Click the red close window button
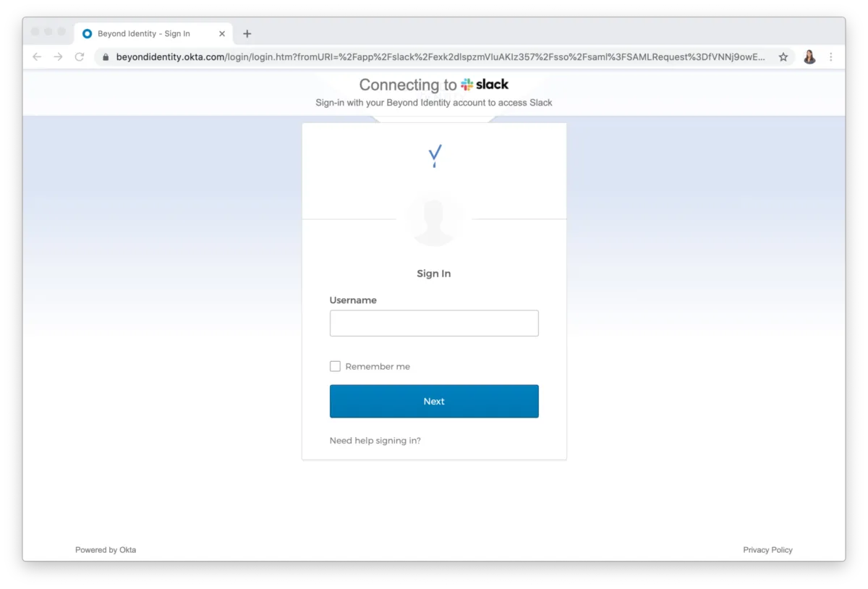This screenshot has height=589, width=868. tap(35, 32)
